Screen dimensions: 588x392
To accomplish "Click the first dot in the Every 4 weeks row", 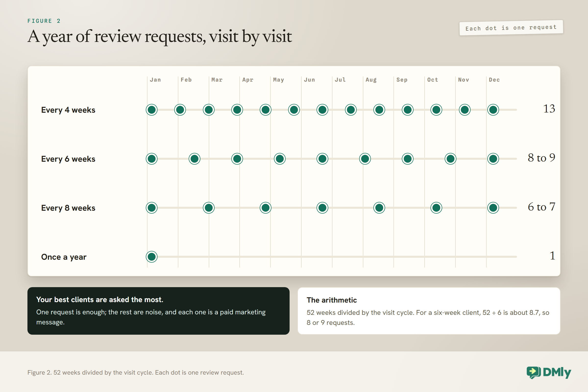I will (x=152, y=110).
